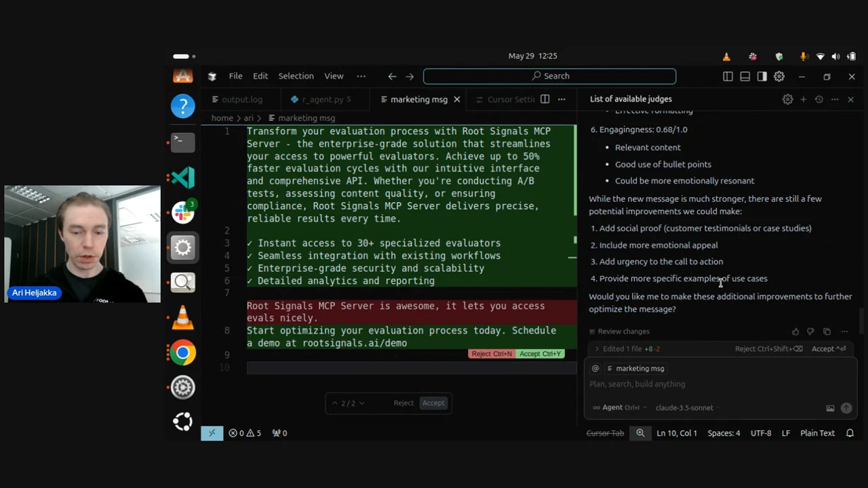This screenshot has height=488, width=868.
Task: Attach an image with the image icon
Action: [830, 408]
